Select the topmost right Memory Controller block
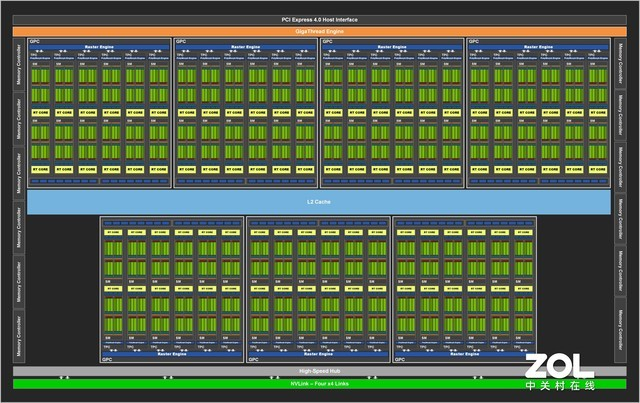 click(x=620, y=66)
